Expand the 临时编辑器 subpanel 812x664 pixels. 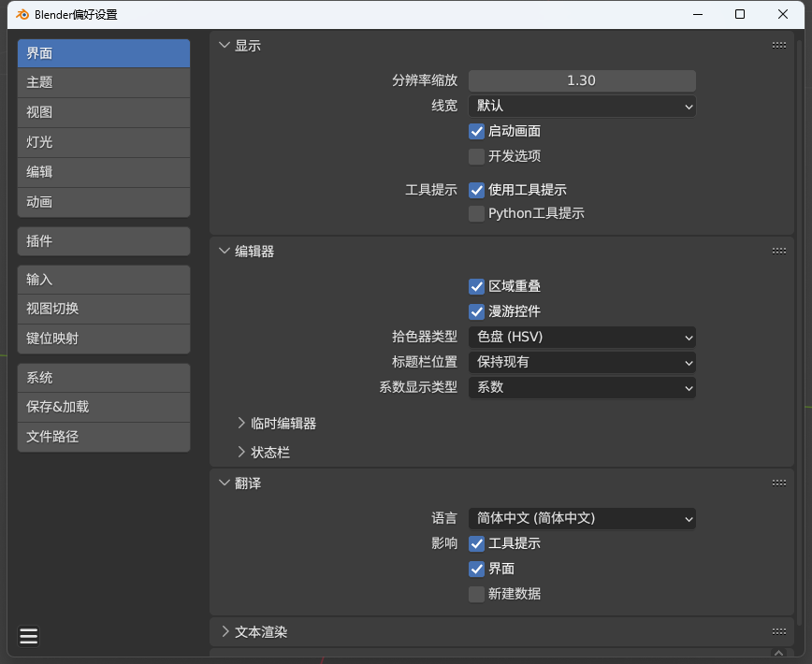click(x=240, y=424)
